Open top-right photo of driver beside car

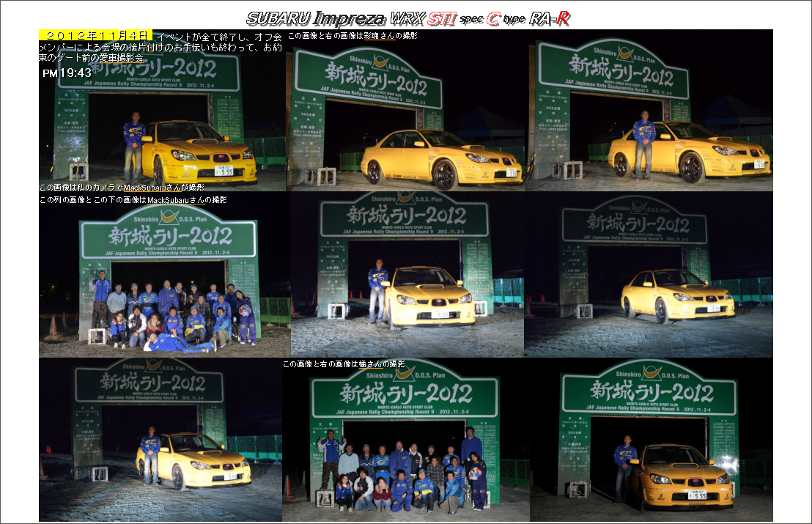point(649,110)
